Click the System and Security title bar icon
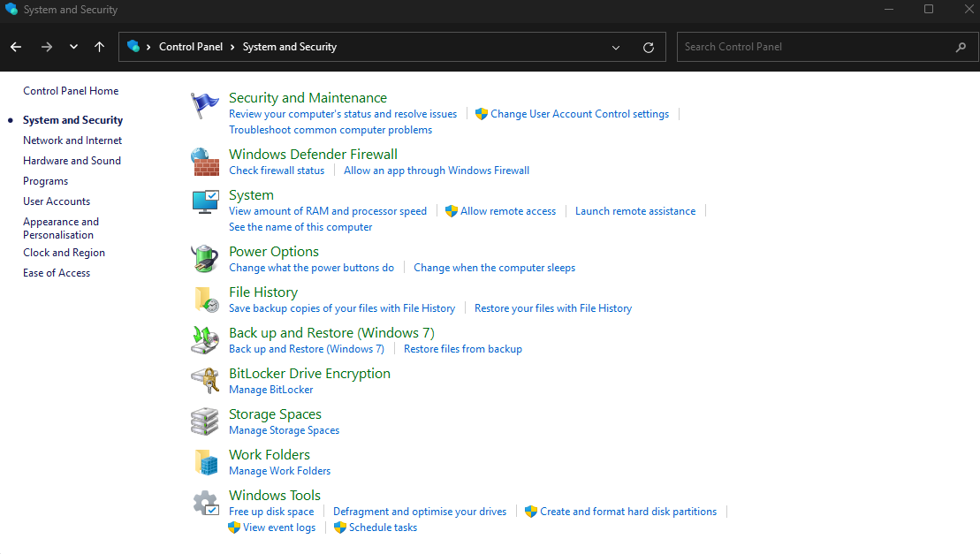The width and height of the screenshot is (980, 554). click(11, 10)
